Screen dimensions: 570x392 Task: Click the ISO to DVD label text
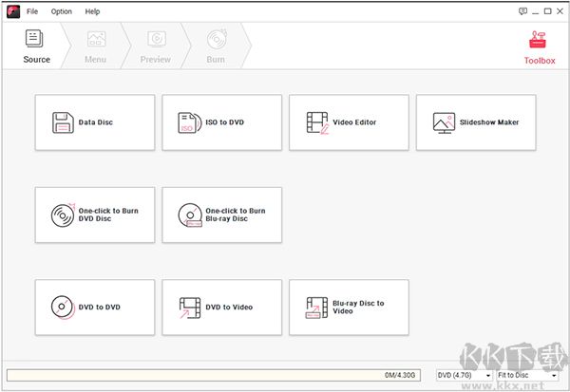click(224, 122)
